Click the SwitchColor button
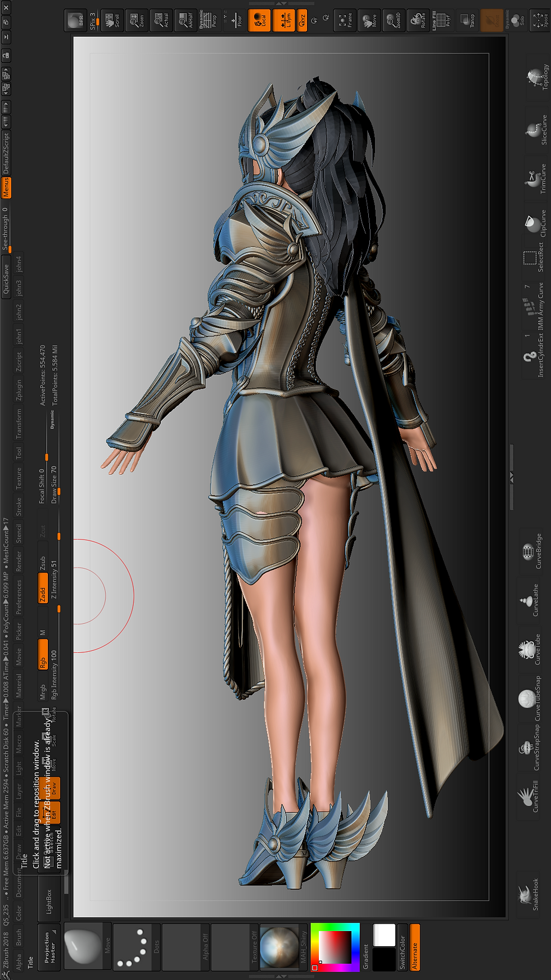Screen dimensions: 551x980 [x=402, y=946]
